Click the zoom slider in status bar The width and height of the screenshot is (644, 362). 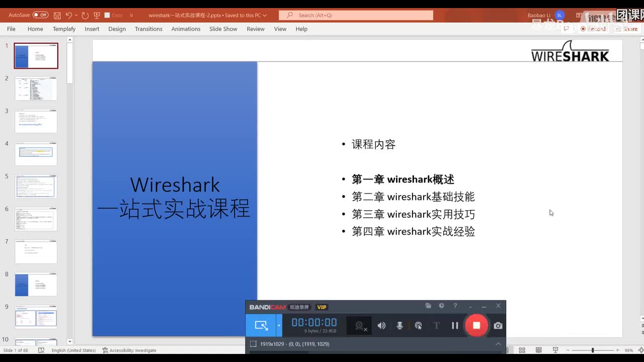[x=592, y=350]
